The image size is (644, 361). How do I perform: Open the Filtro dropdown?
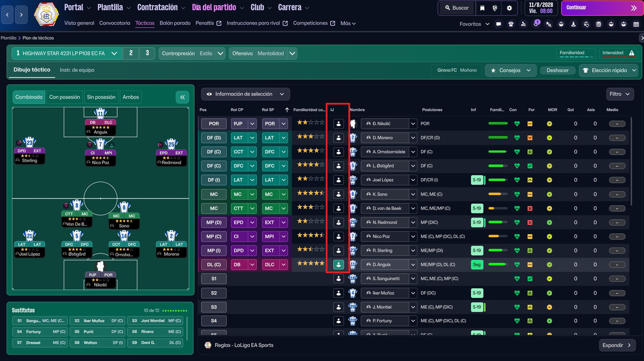[620, 94]
